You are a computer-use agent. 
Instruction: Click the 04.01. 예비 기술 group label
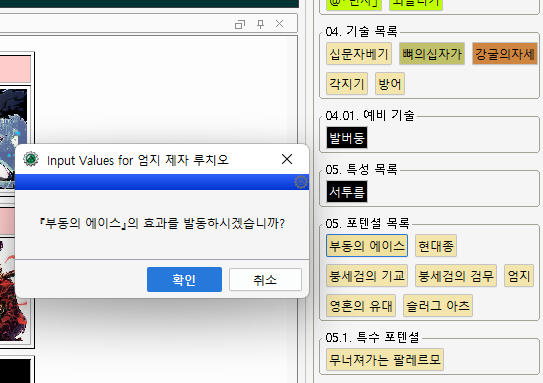click(x=370, y=115)
